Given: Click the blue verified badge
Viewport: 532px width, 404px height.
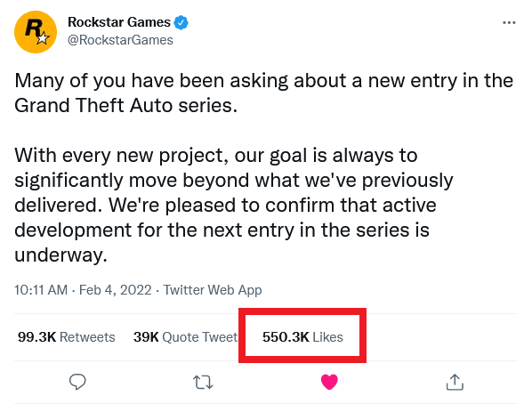Looking at the screenshot, I should 181,23.
